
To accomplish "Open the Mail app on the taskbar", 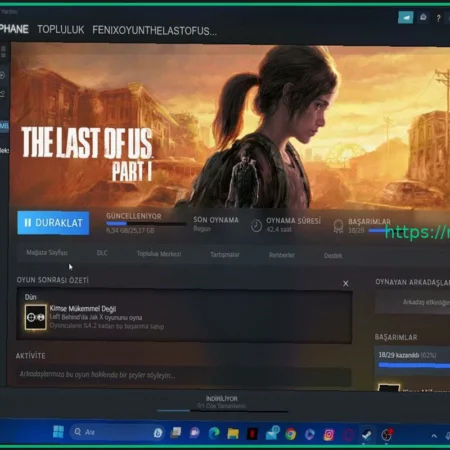I will tap(272, 433).
